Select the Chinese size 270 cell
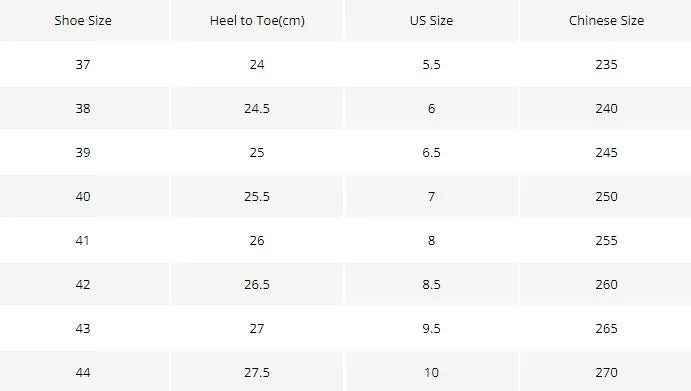 pos(606,372)
